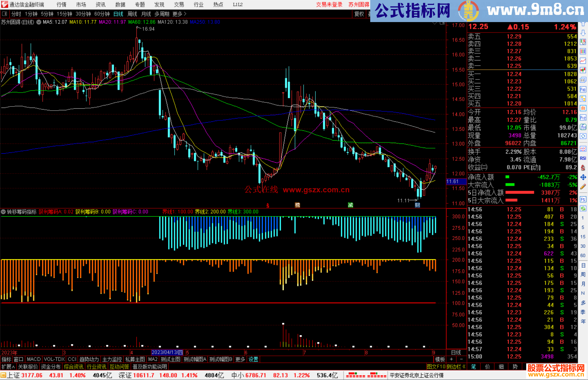Select the 季 quarterly period in sidebar
Screen dimensions: 588x380
point(583,312)
